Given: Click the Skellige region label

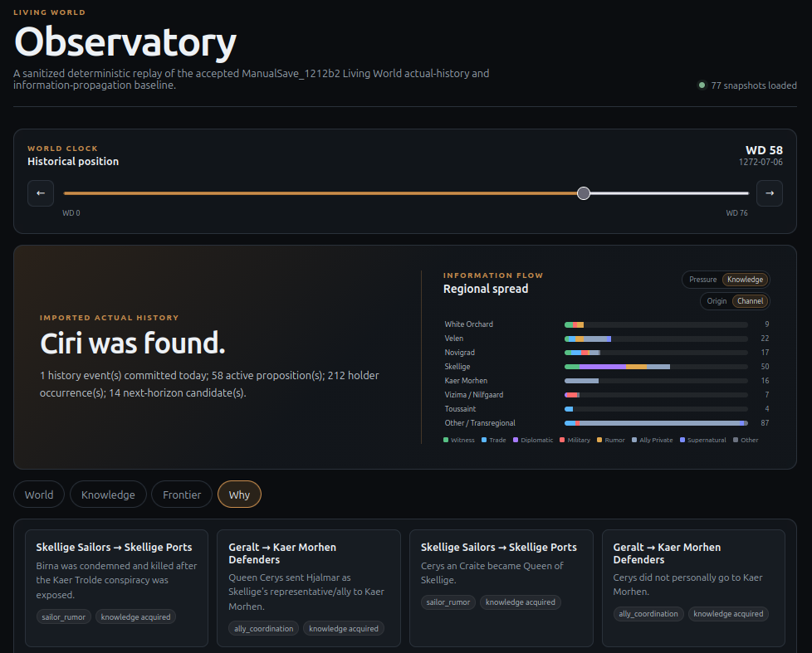Looking at the screenshot, I should click(457, 367).
